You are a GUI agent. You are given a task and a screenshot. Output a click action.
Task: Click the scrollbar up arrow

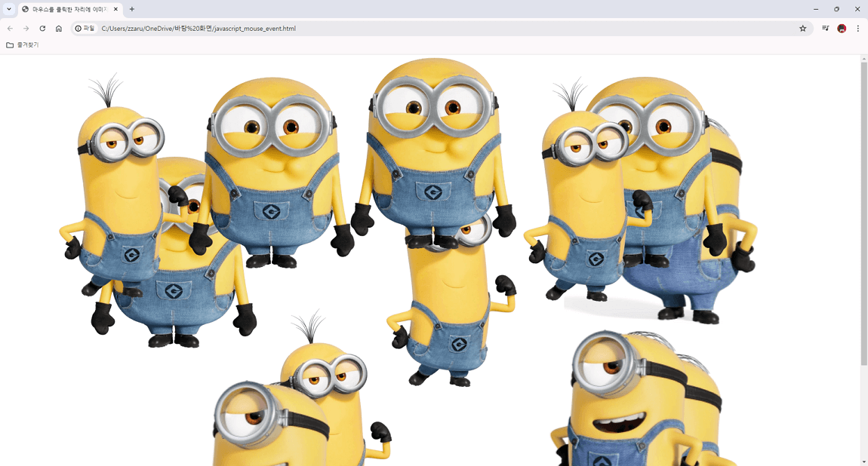click(x=863, y=59)
